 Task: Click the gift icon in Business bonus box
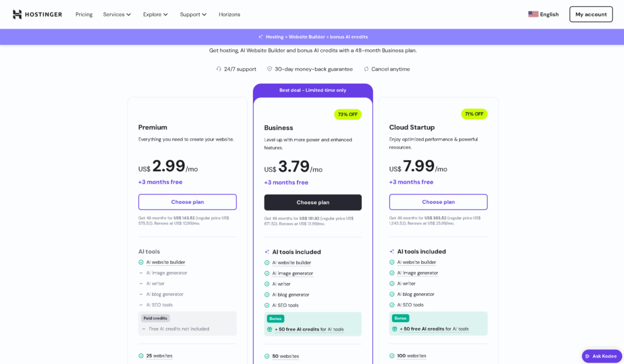pos(269,329)
